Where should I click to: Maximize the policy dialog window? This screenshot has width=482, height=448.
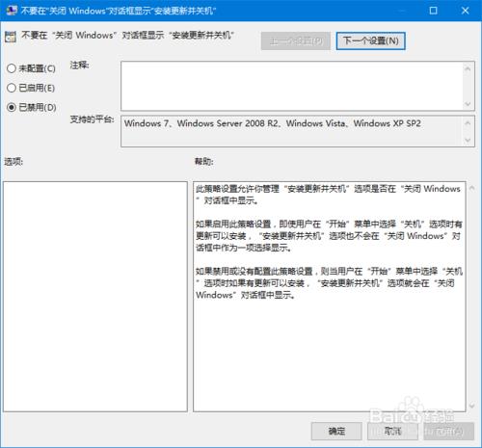[433, 11]
